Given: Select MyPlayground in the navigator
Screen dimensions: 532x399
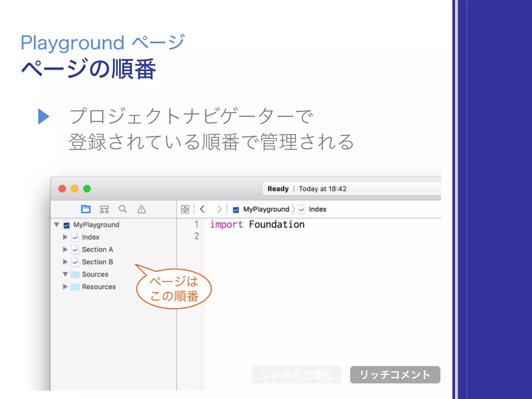Looking at the screenshot, I should 96,225.
